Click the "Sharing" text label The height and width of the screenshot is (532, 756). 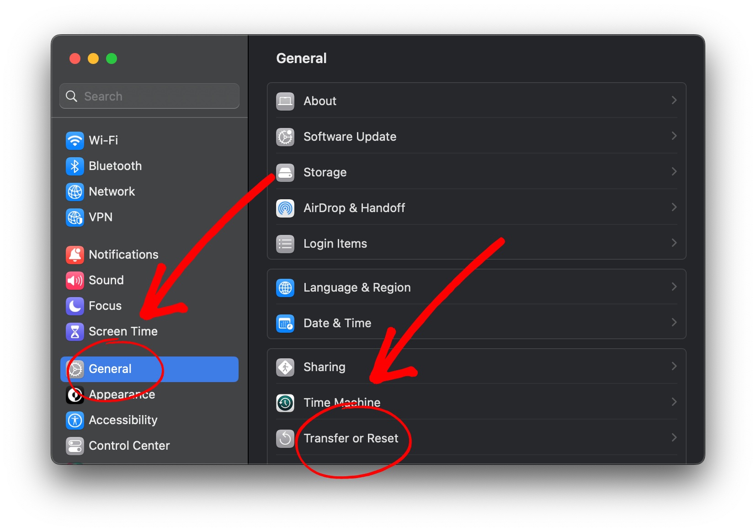[325, 367]
